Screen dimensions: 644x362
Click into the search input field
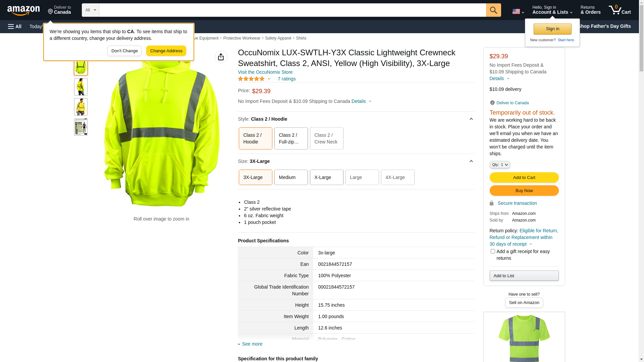coord(292,10)
